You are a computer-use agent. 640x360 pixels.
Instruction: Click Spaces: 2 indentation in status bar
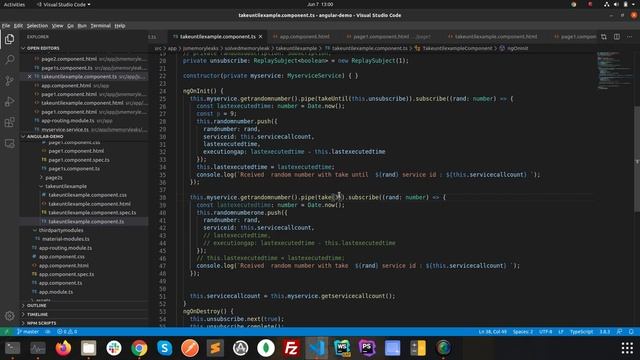[523, 331]
